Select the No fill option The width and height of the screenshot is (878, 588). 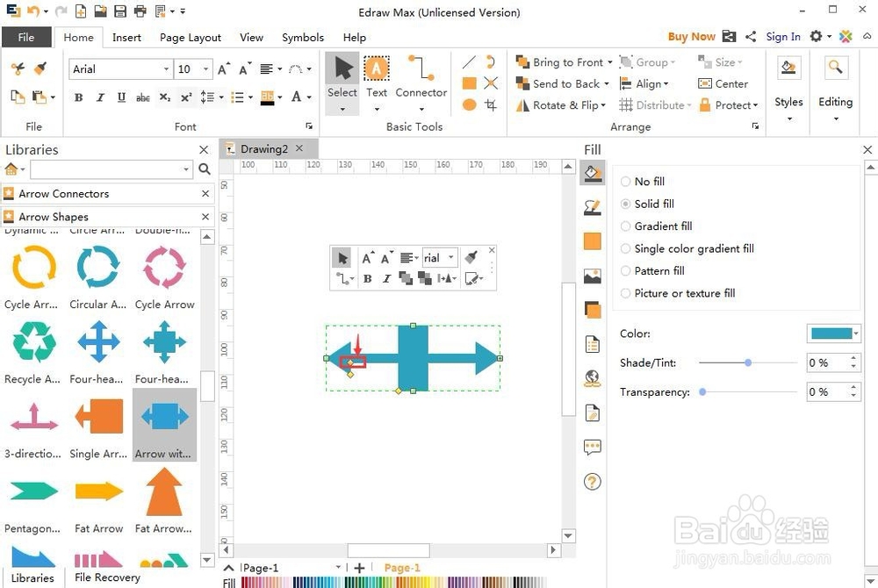(x=643, y=182)
